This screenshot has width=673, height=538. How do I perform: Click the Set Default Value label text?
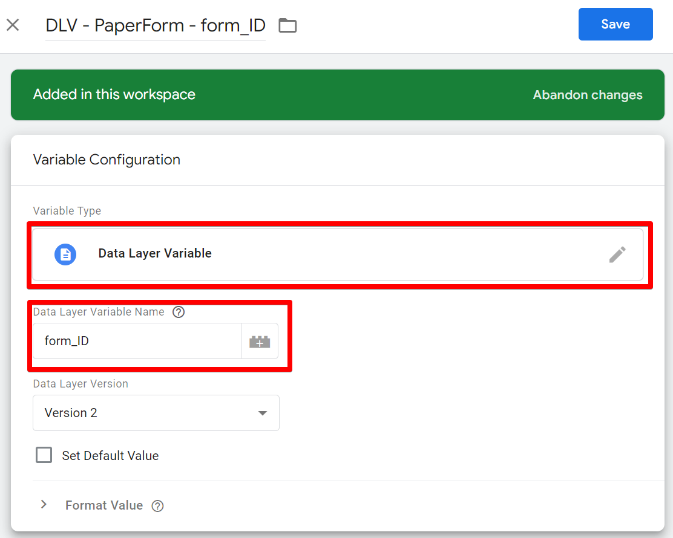(110, 456)
